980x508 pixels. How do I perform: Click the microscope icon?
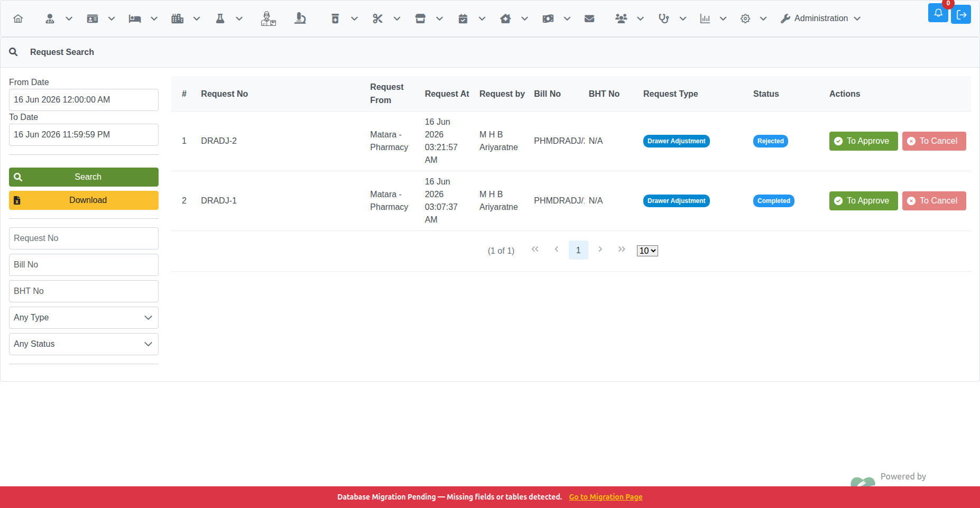300,19
